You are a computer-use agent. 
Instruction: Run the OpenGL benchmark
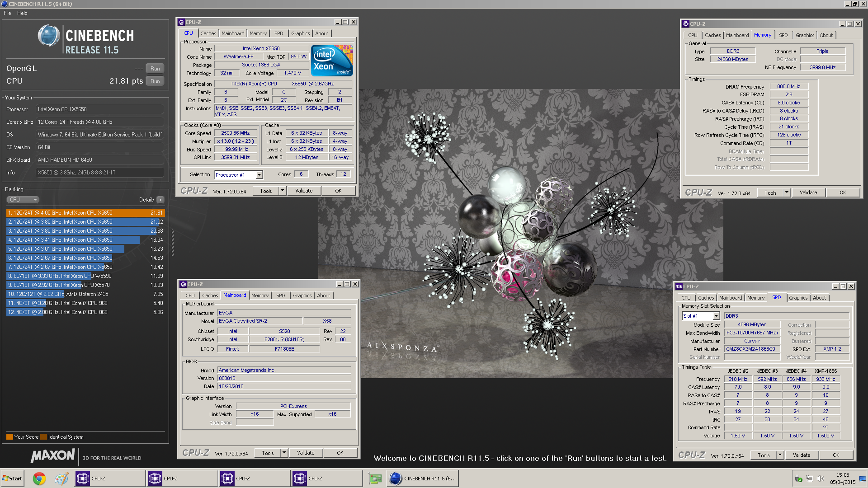pos(155,69)
